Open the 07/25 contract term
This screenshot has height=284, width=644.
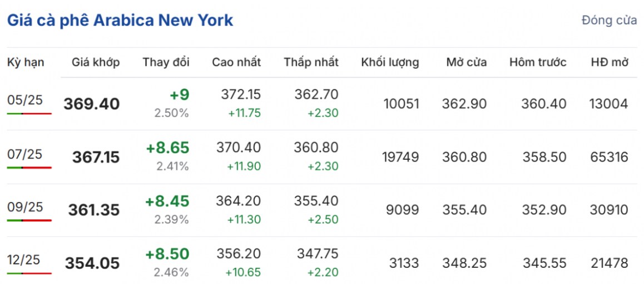pyautogui.click(x=25, y=154)
